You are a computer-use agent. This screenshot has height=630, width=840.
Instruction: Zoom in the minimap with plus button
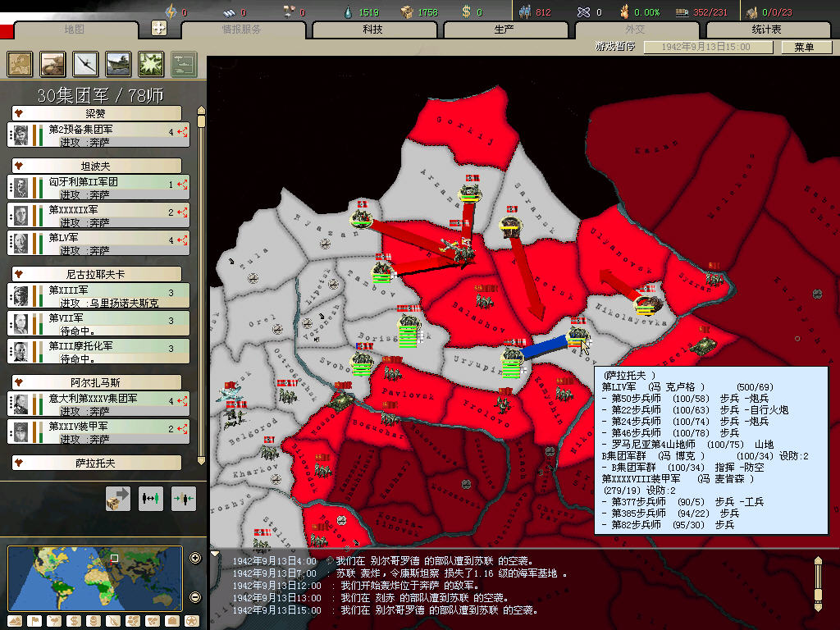click(x=195, y=559)
